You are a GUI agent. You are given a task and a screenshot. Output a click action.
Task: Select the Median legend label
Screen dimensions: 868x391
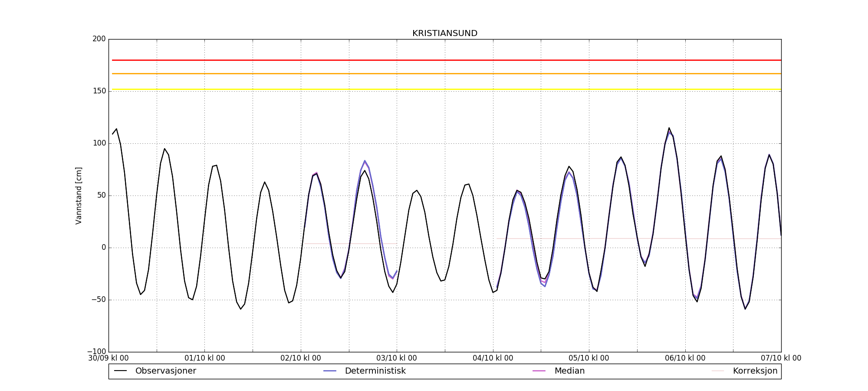pos(569,371)
